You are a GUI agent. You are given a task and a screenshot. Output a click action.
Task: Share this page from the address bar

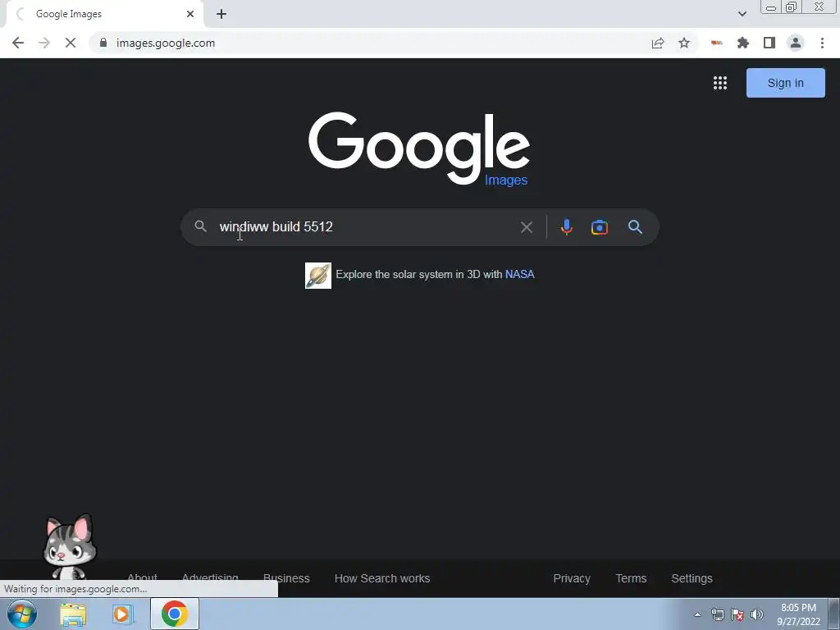(658, 43)
